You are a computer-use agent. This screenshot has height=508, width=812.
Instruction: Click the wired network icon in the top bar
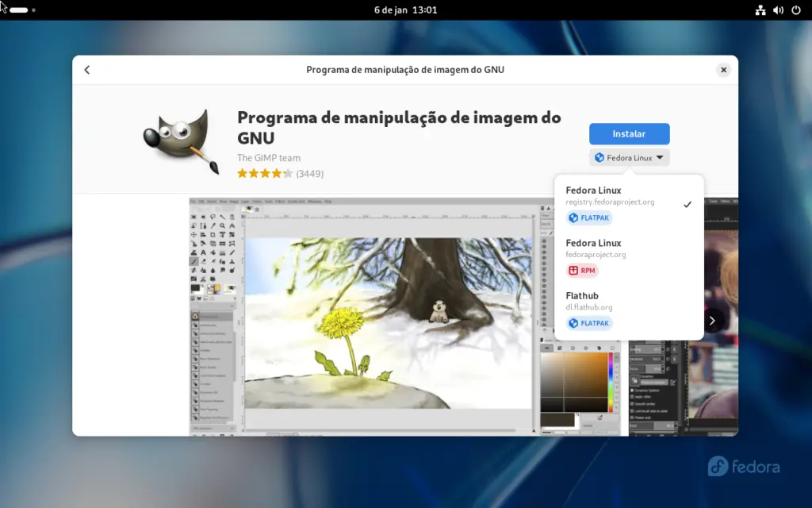(759, 10)
